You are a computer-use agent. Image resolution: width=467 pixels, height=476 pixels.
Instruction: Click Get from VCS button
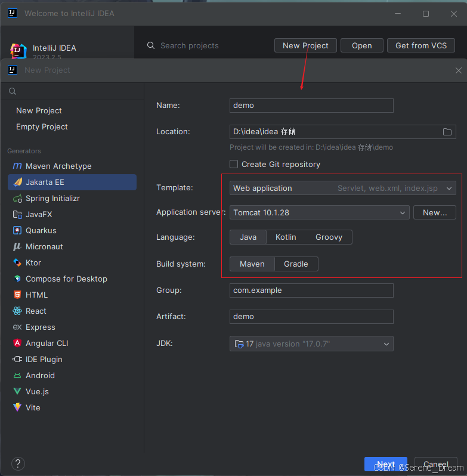(x=421, y=45)
